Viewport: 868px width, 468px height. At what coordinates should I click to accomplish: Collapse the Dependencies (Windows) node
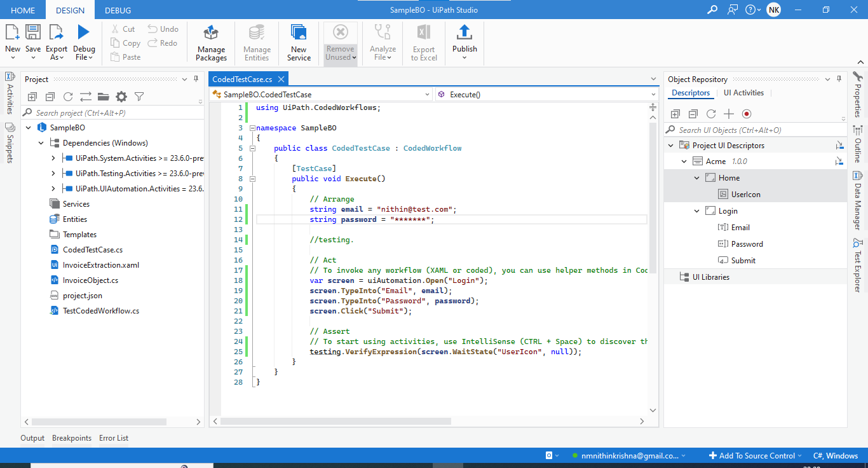coord(41,143)
